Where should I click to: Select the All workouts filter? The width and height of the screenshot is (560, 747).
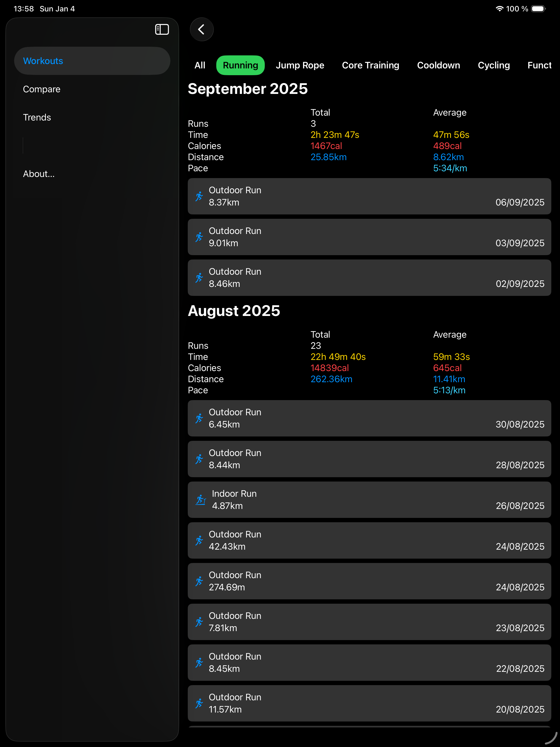coord(199,65)
